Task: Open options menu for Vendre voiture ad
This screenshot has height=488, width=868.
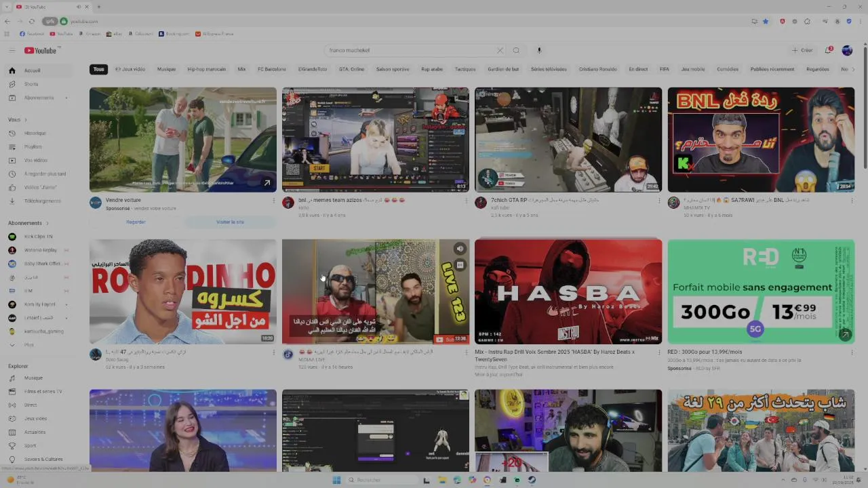Action: pyautogui.click(x=274, y=201)
